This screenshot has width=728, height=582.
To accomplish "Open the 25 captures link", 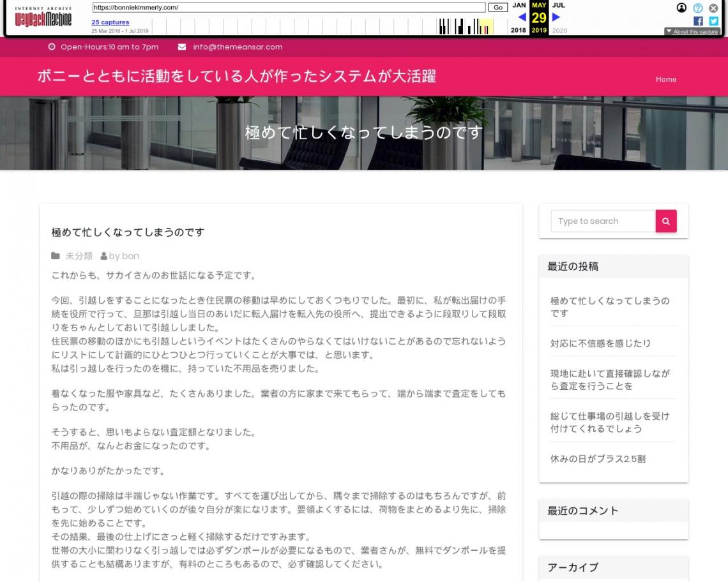I will coord(110,22).
